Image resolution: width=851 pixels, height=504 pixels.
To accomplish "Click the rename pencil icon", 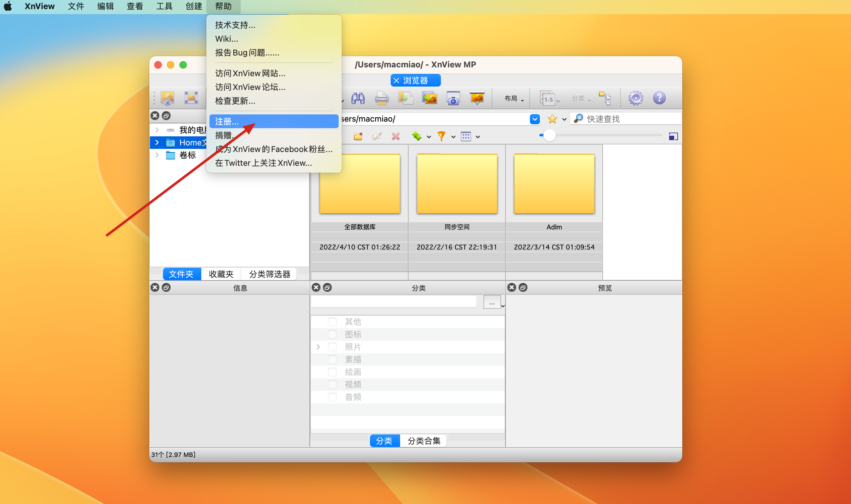I will 377,136.
